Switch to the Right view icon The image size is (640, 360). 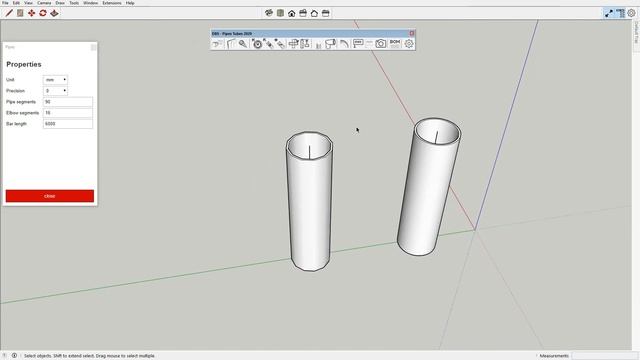click(303, 13)
